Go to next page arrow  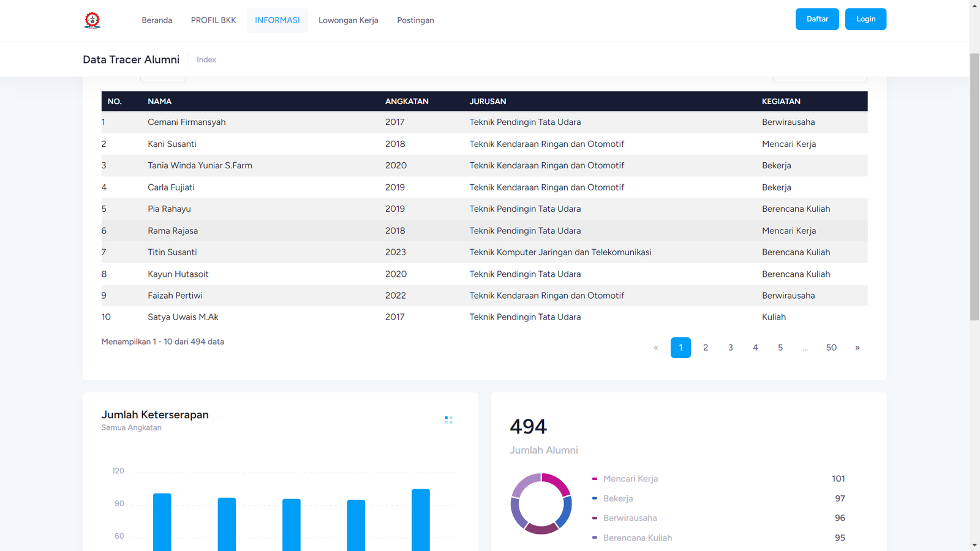(x=857, y=348)
